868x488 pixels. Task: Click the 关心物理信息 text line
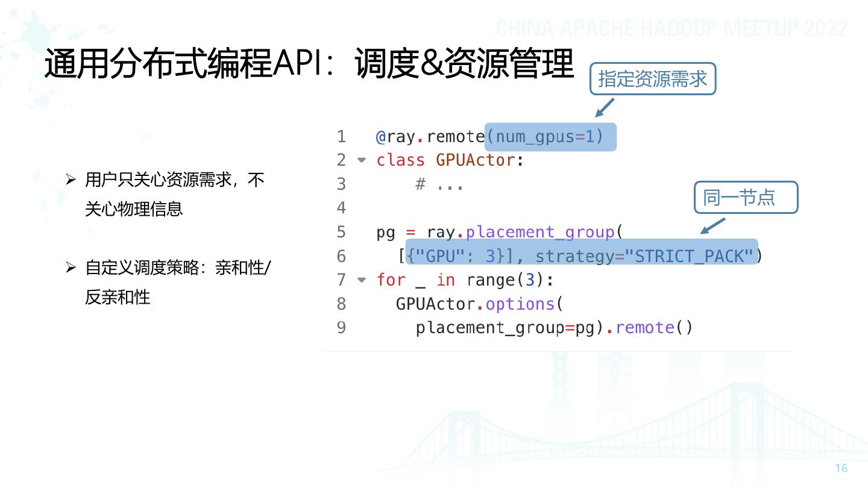(x=134, y=209)
